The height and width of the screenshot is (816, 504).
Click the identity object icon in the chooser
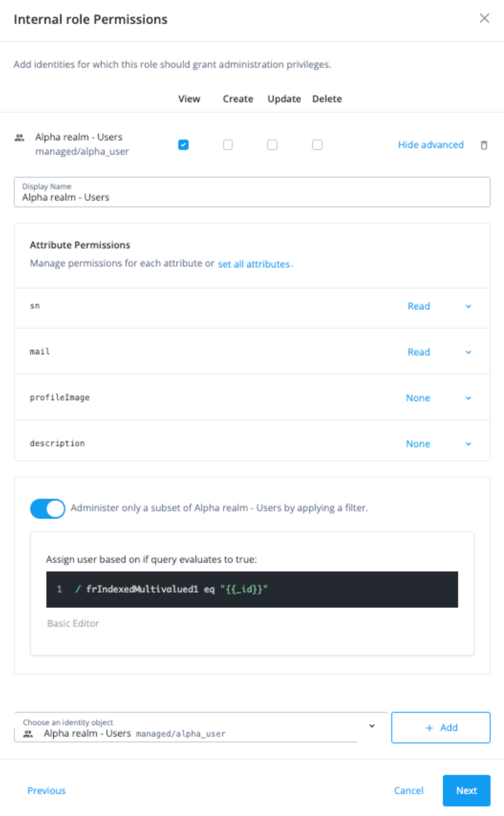(28, 733)
